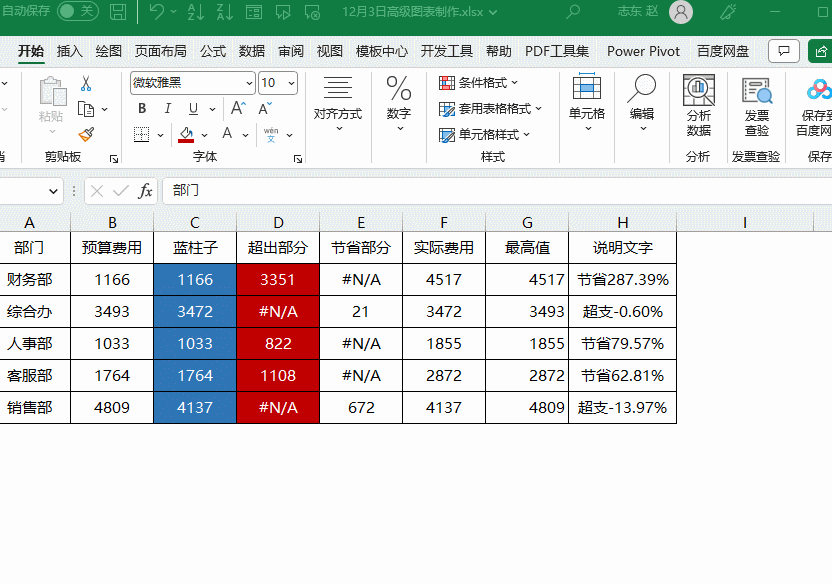Open the 编辑 editing magnifier menu
Image resolution: width=832 pixels, height=584 pixels.
pos(642,103)
